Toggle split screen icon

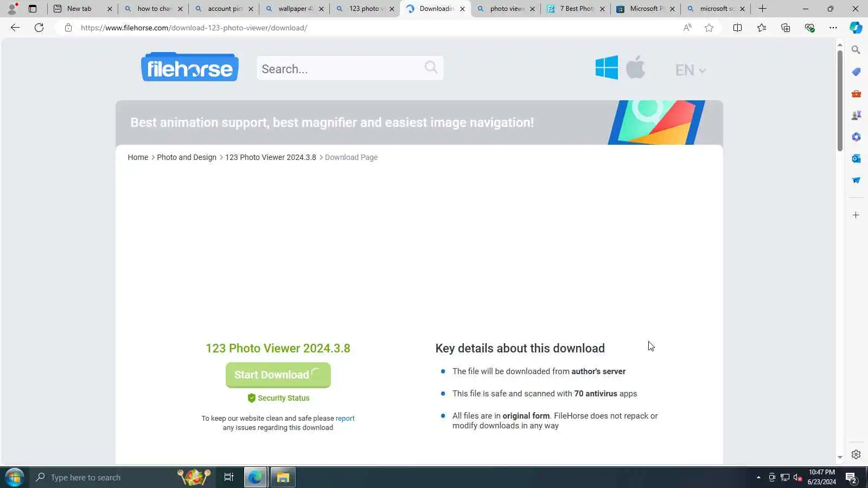coord(737,28)
